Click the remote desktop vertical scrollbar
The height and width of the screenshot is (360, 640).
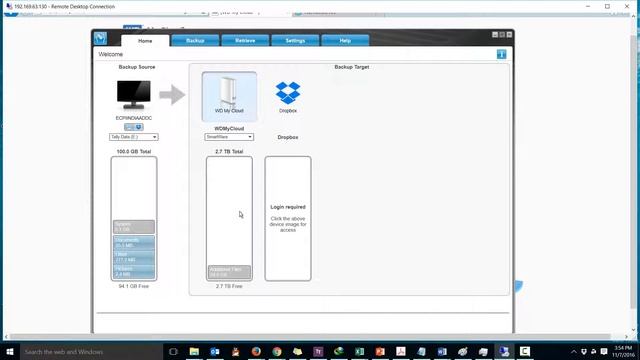[633, 171]
